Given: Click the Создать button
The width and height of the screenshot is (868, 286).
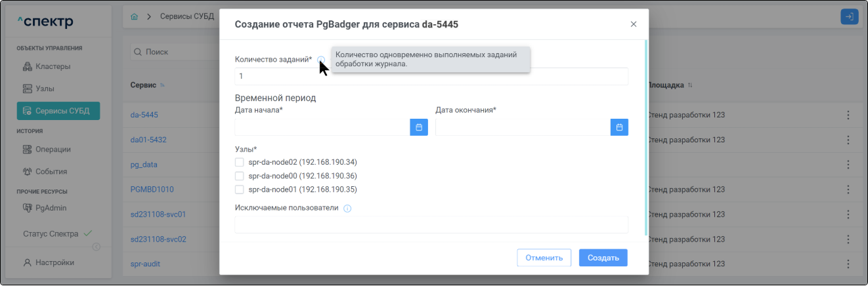Looking at the screenshot, I should click(x=603, y=258).
